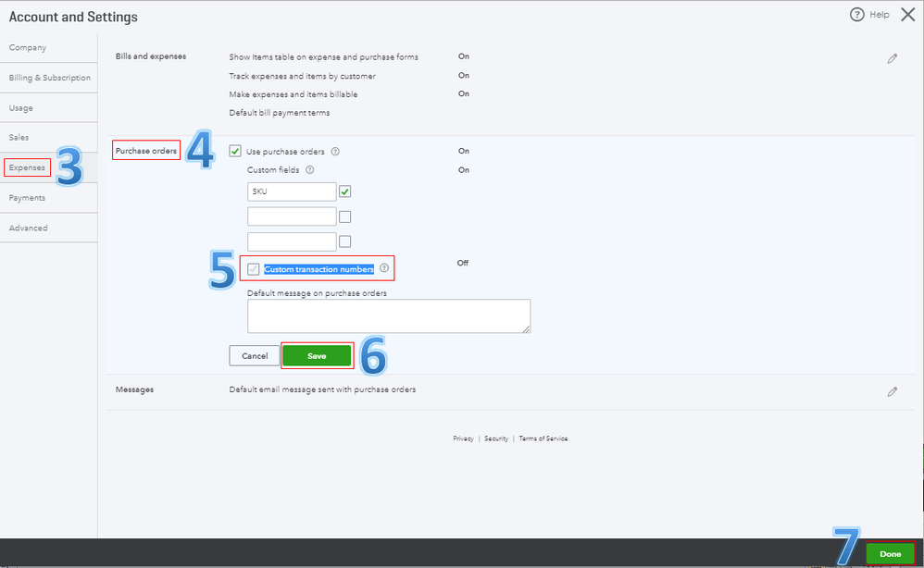The image size is (924, 568).
Task: Click the 'Custom transaction numbers' label
Action: 318,269
